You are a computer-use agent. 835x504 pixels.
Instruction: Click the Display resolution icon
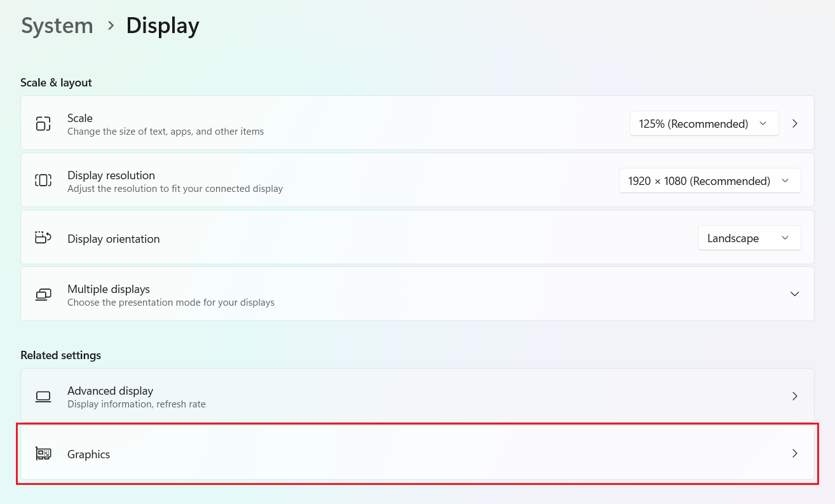pyautogui.click(x=43, y=180)
